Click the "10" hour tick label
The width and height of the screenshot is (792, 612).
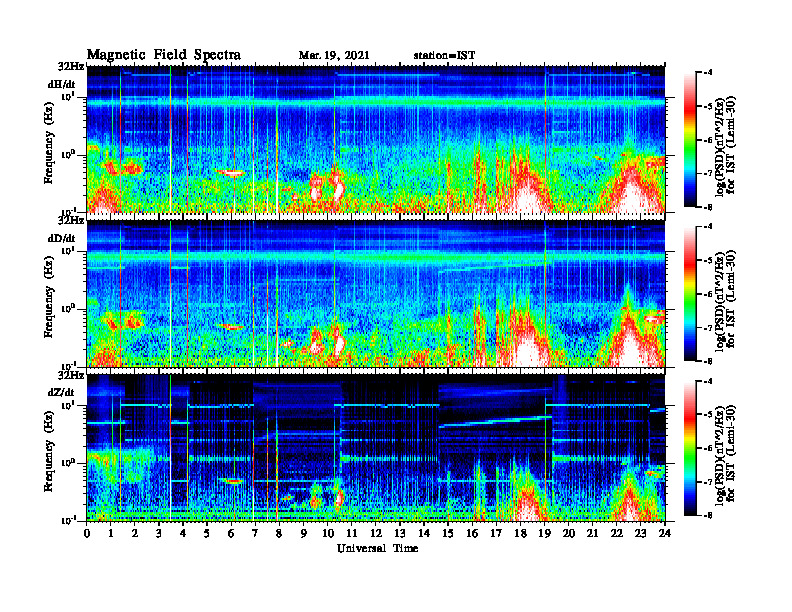(x=328, y=533)
